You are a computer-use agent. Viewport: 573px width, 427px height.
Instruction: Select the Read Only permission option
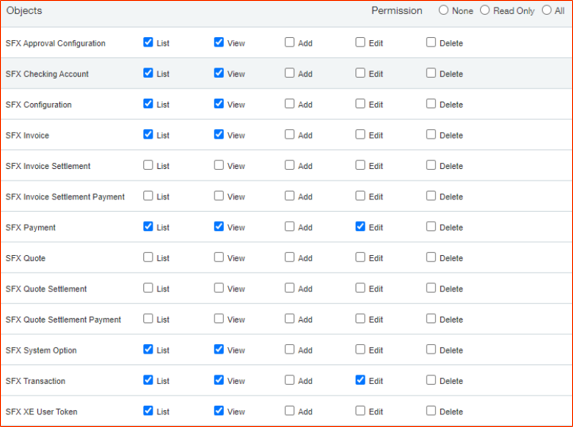coord(485,10)
